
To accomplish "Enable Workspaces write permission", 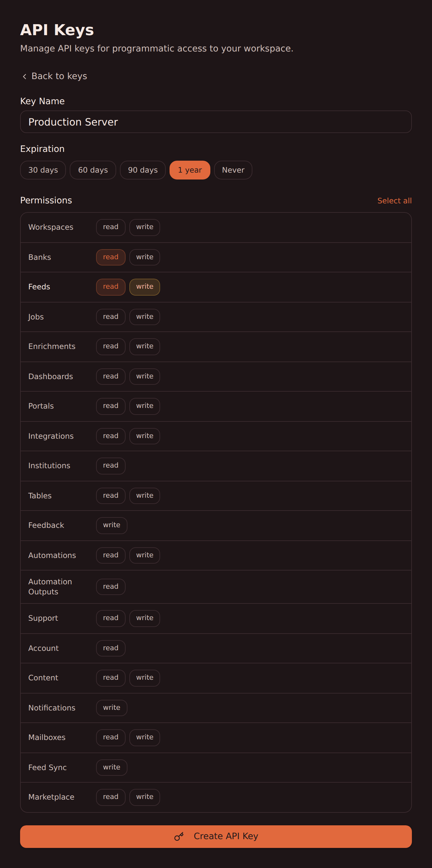I will [145, 227].
